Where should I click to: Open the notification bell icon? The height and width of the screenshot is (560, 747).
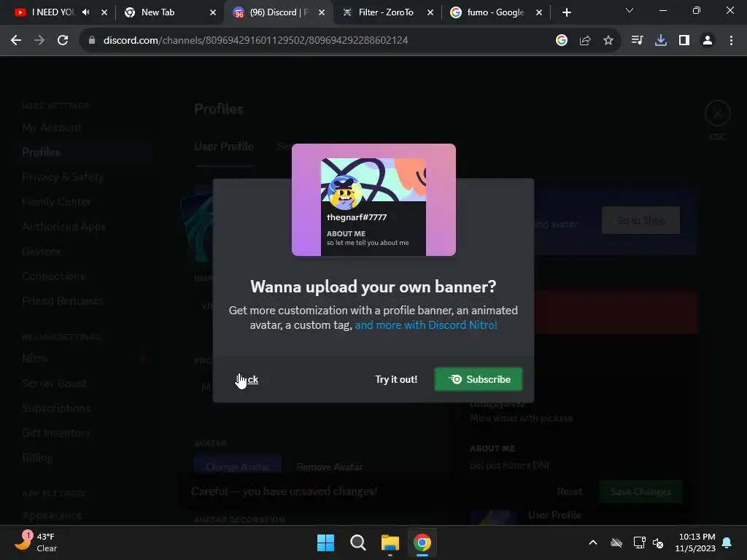coord(727,542)
